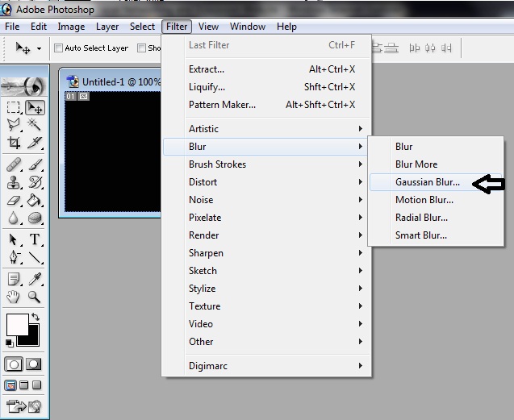Image resolution: width=514 pixels, height=420 pixels.
Task: Select the Slice tool
Action: (x=35, y=143)
